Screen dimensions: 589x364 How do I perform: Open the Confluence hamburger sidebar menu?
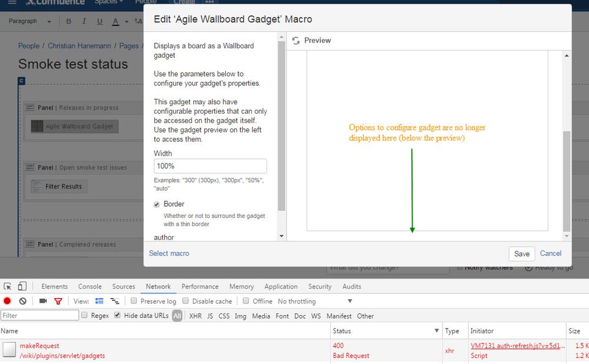pos(12,2)
